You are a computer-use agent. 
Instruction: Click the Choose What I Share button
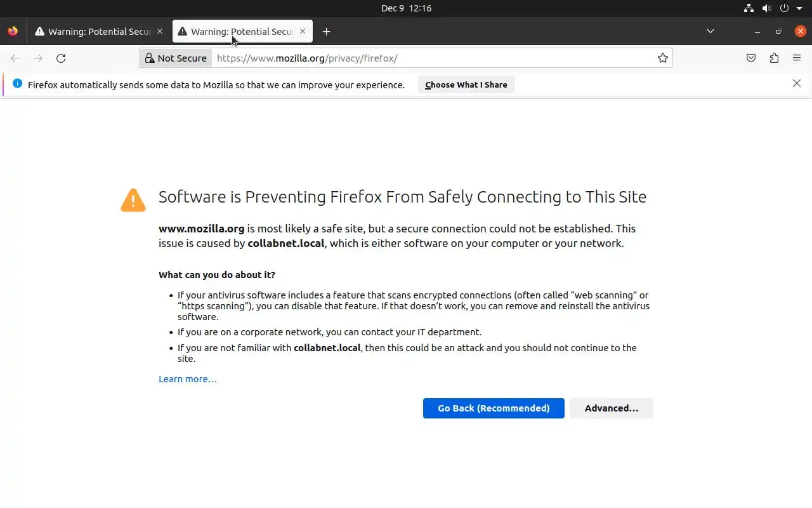pos(466,84)
